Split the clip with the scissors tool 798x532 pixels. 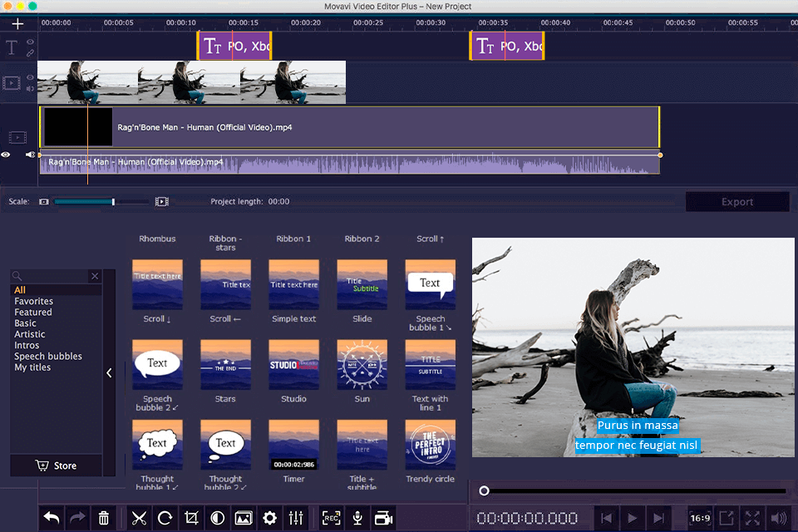[139, 518]
